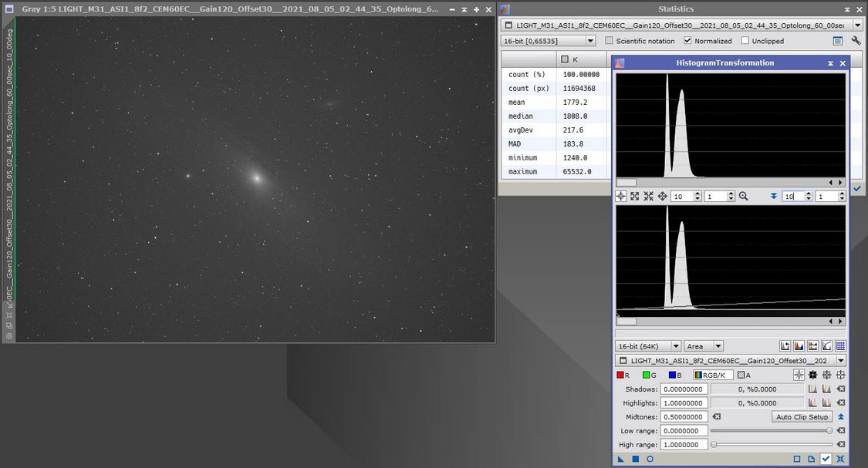Screen dimensions: 868x468
Task: Toggle the histogram grid display icon
Action: pyautogui.click(x=840, y=346)
